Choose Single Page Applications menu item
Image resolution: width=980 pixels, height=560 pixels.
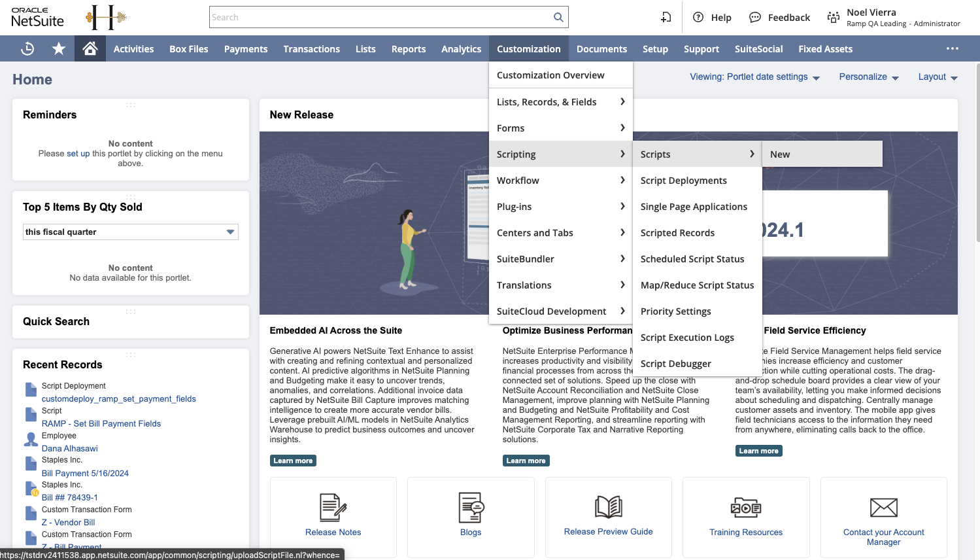(x=697, y=206)
